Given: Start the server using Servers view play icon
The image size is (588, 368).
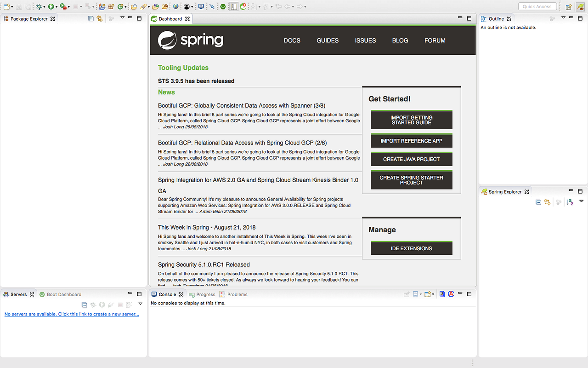Looking at the screenshot, I should click(x=102, y=305).
